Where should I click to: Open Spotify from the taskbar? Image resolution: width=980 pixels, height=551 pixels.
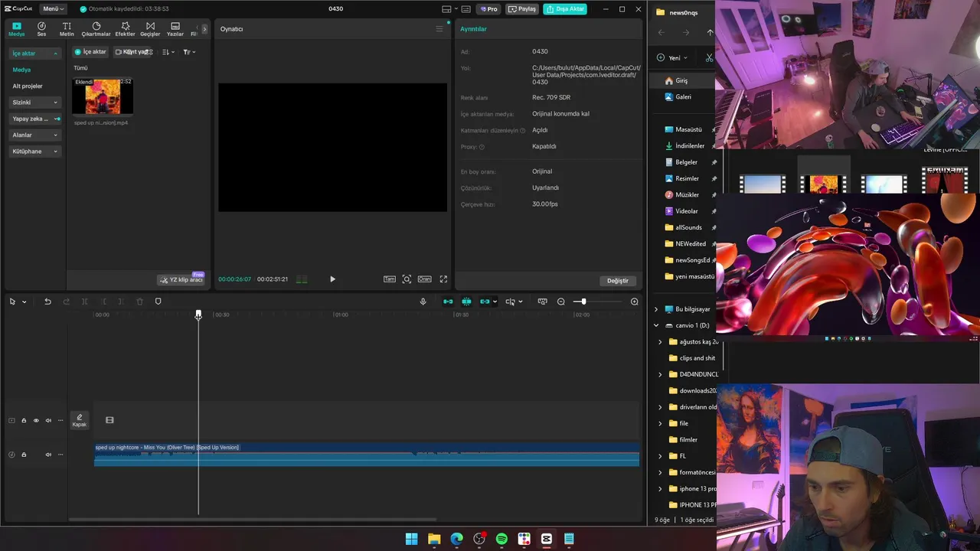(x=501, y=539)
